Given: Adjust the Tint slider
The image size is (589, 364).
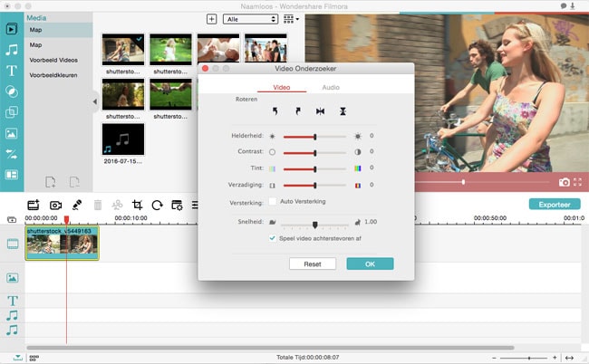Looking at the screenshot, I should [x=314, y=169].
